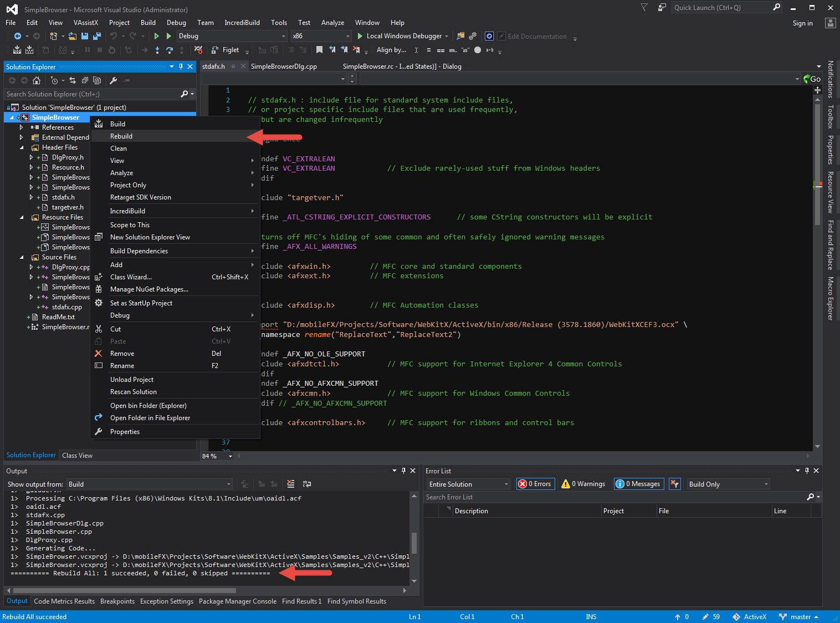Click the master branch status bar button
The height and width of the screenshot is (623, 840).
tap(798, 617)
